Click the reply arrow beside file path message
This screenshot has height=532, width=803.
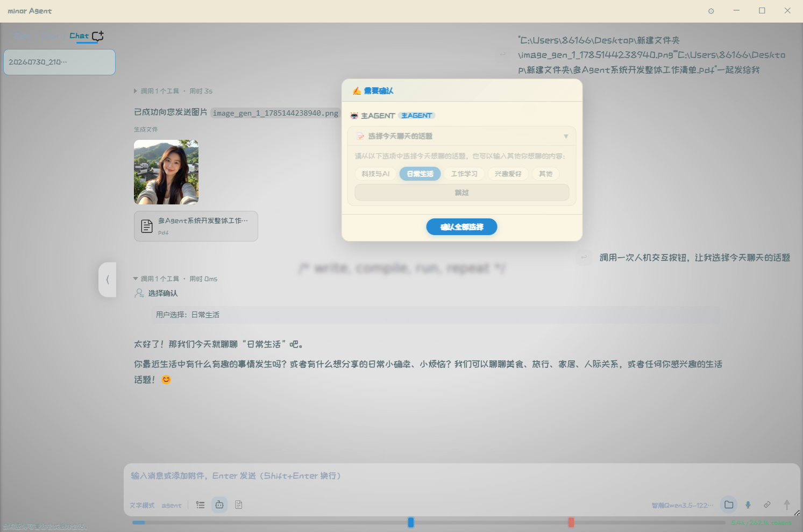[502, 54]
